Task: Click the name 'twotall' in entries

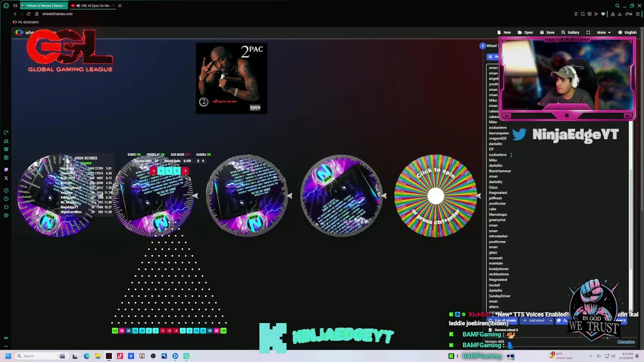Action: [x=494, y=285]
